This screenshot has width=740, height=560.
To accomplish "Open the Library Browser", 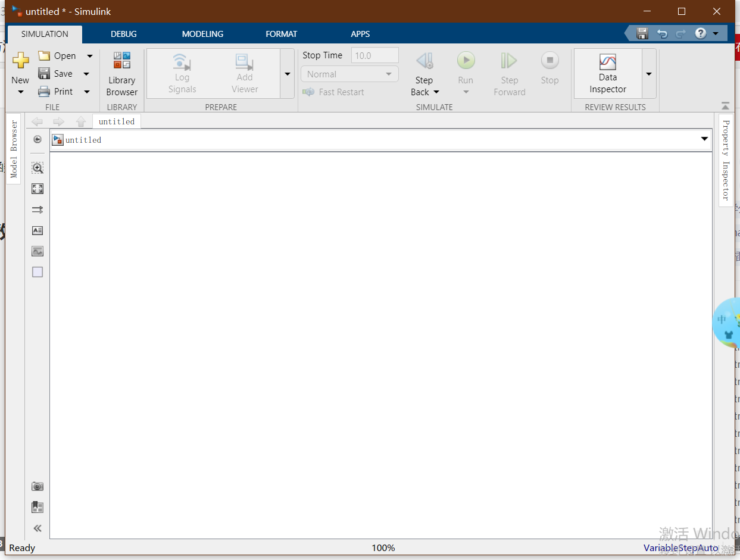I will 122,74.
